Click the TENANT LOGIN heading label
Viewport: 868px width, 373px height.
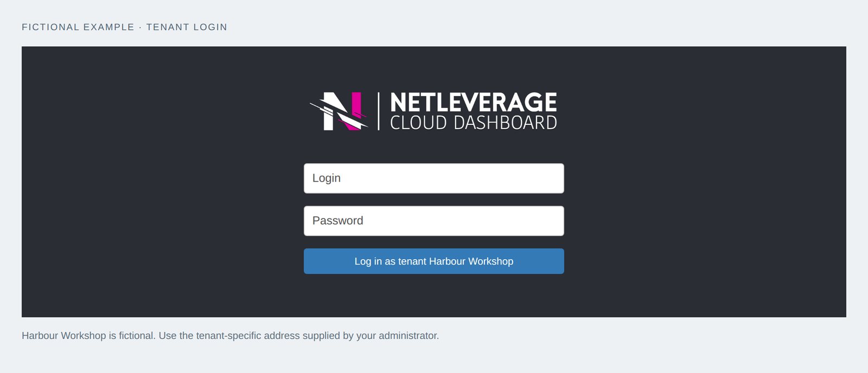click(187, 27)
